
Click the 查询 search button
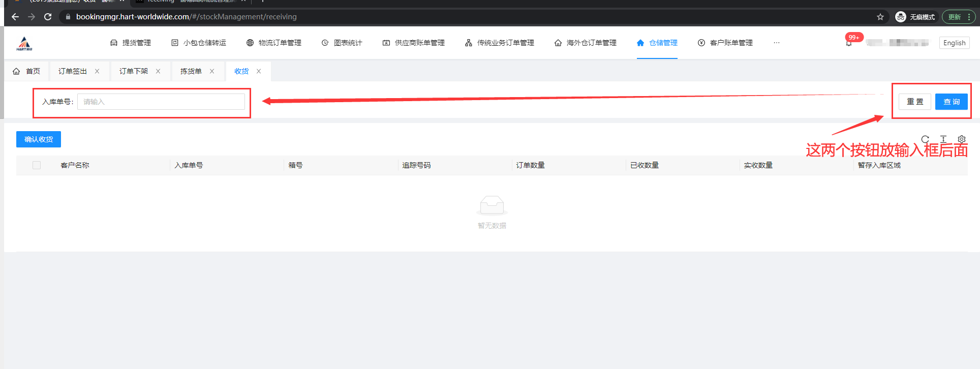952,102
